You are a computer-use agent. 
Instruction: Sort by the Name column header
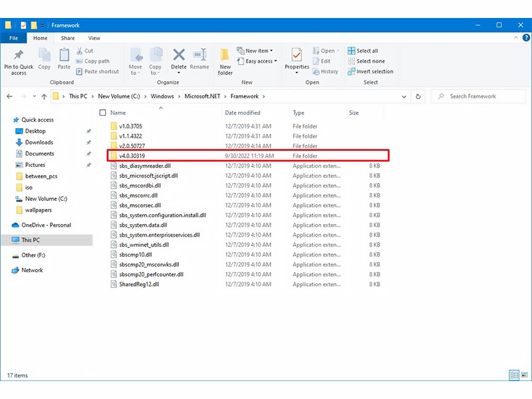coord(118,112)
